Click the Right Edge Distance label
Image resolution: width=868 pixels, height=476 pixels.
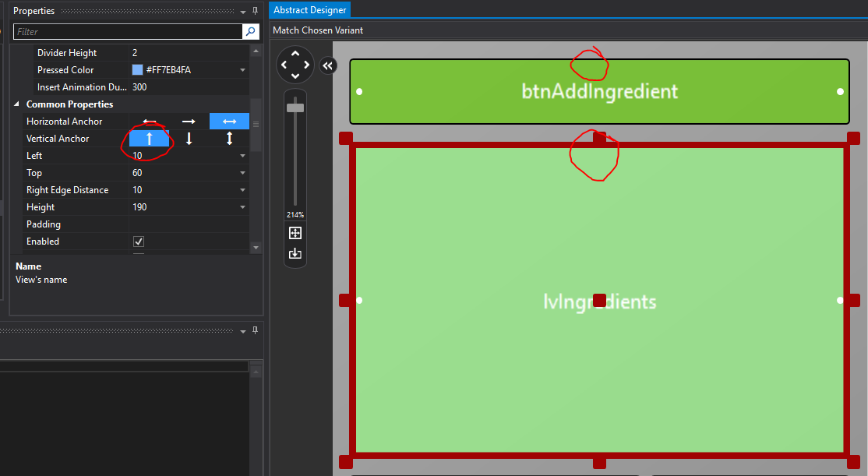tap(68, 190)
